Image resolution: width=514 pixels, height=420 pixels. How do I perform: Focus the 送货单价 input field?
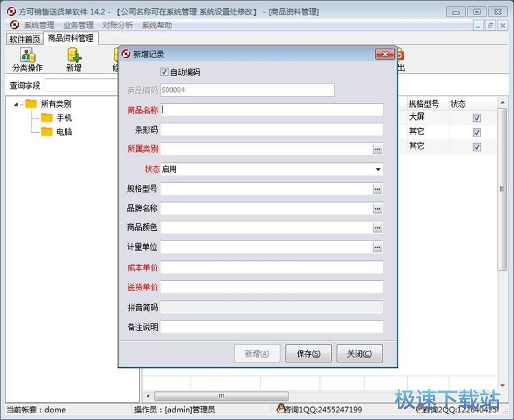[272, 287]
